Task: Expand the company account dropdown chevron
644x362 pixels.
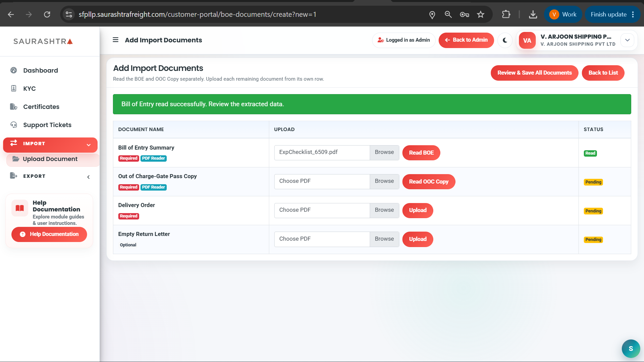Action: coord(627,40)
